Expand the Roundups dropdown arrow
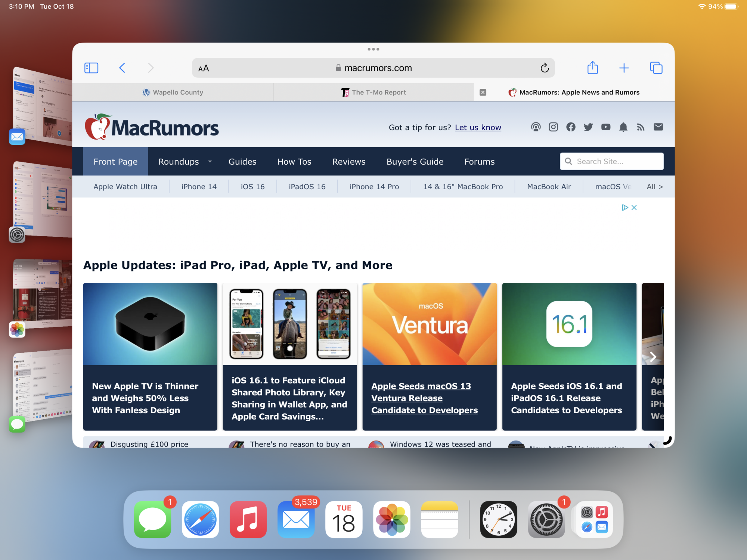747x560 pixels. [210, 162]
